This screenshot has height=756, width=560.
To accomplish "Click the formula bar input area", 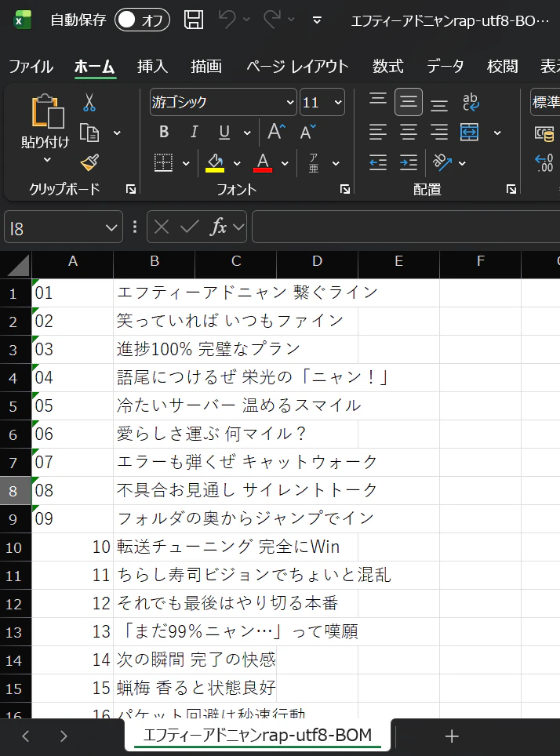I will tap(405, 227).
